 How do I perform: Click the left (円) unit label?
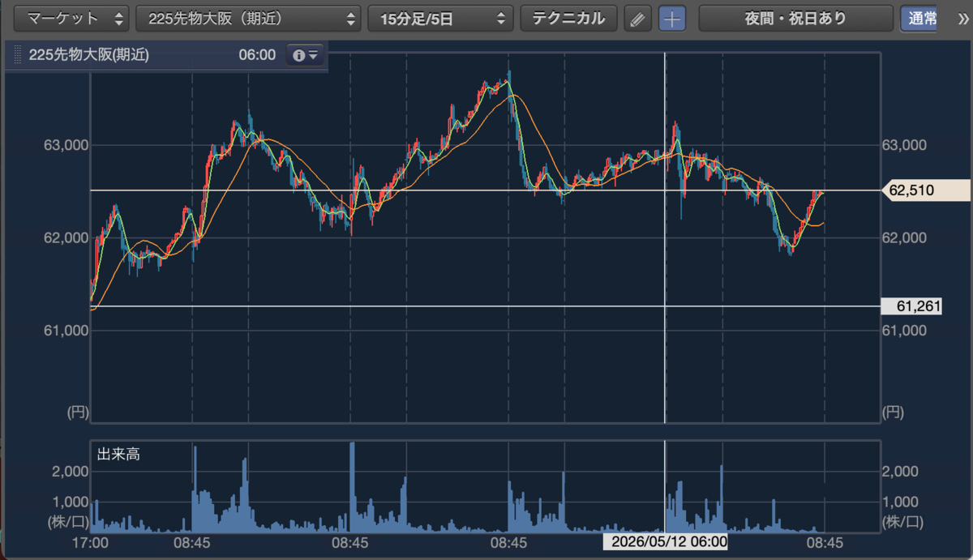click(x=77, y=412)
